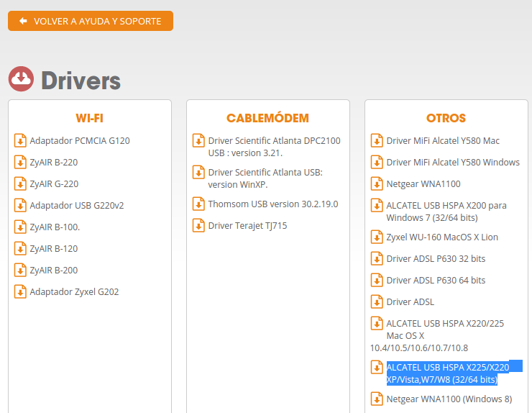The height and width of the screenshot is (413, 532).
Task: Open Netgear WNA1100 (Windows 8) link
Action: point(449,399)
